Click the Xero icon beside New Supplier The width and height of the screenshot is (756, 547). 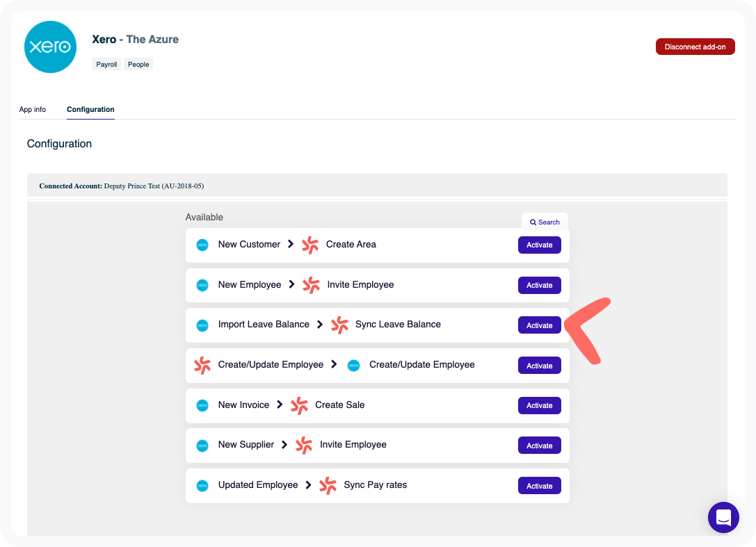tap(202, 445)
